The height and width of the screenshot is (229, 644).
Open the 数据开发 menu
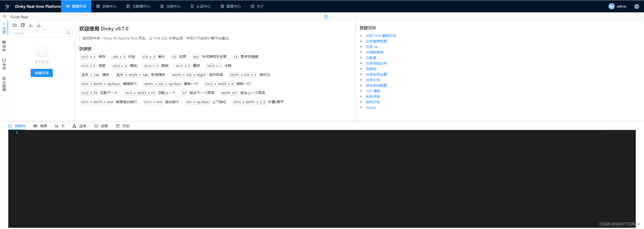click(76, 6)
